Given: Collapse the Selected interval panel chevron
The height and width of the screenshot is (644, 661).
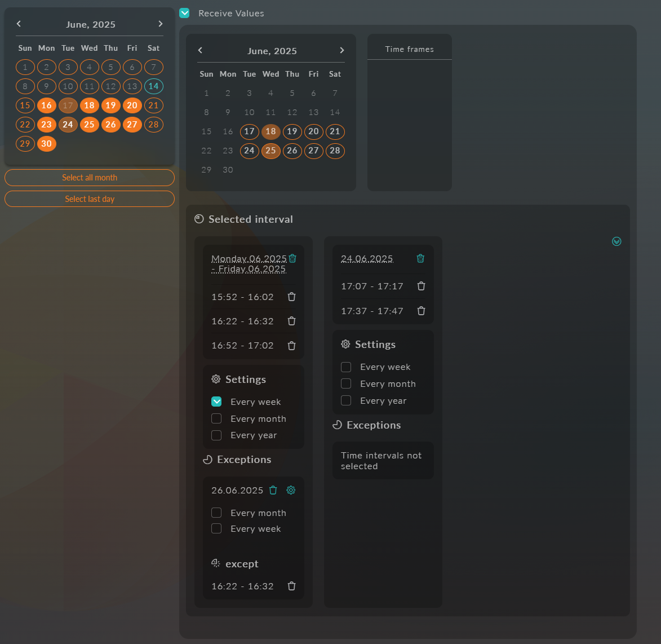Looking at the screenshot, I should (x=616, y=241).
